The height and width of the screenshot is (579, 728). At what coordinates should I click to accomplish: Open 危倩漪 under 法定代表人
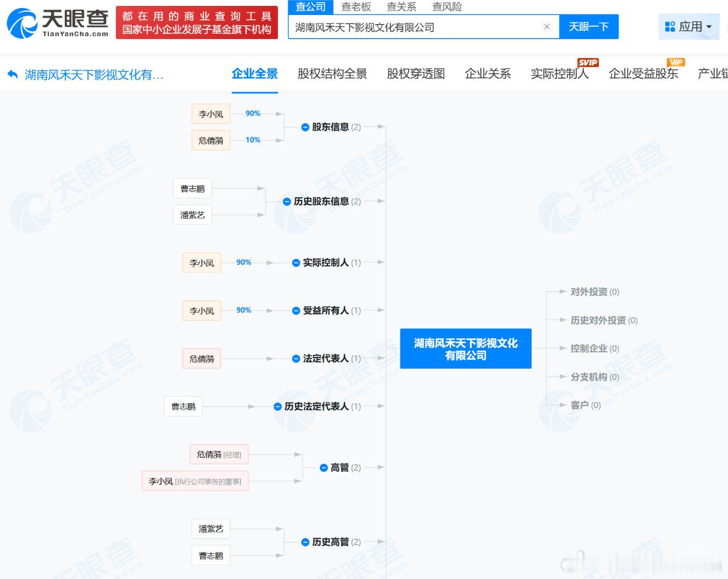click(202, 359)
